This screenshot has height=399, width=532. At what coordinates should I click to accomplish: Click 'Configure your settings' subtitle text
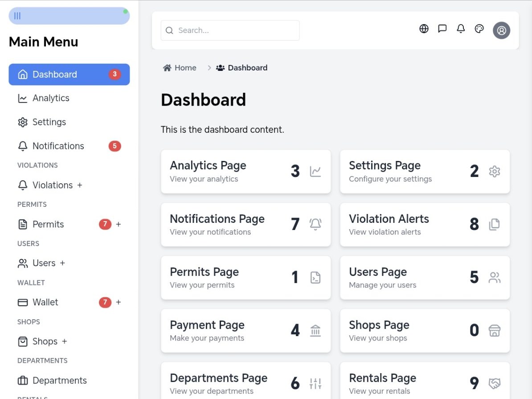(x=390, y=179)
